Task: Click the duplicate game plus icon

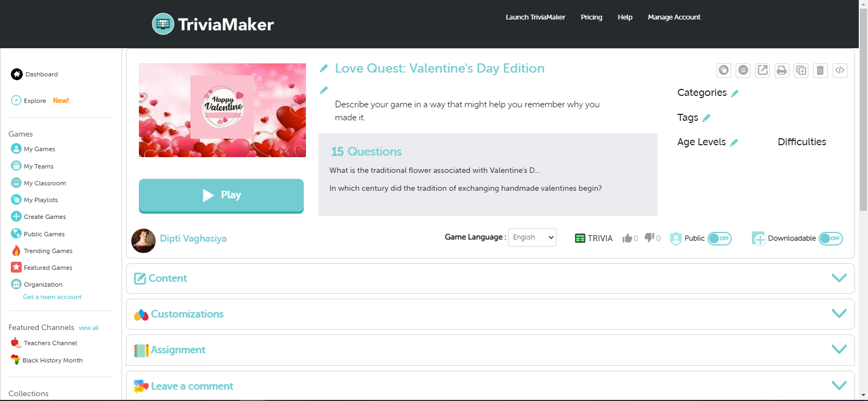Action: tap(801, 70)
